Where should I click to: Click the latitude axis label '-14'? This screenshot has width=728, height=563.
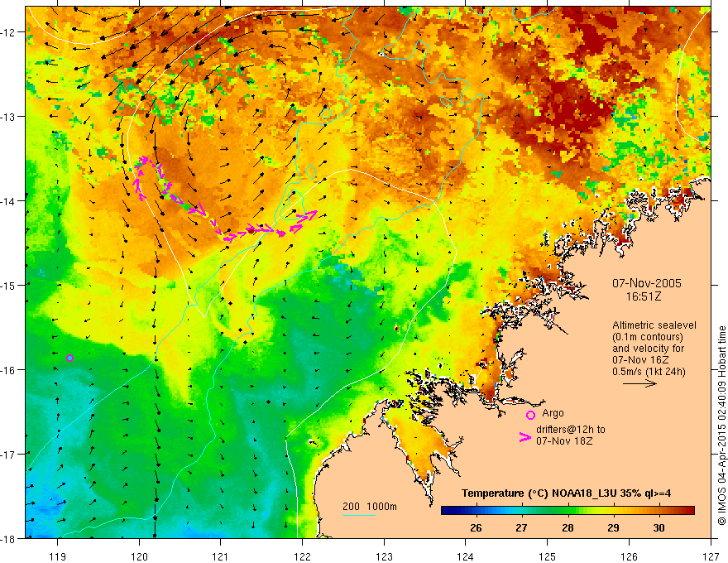8,200
